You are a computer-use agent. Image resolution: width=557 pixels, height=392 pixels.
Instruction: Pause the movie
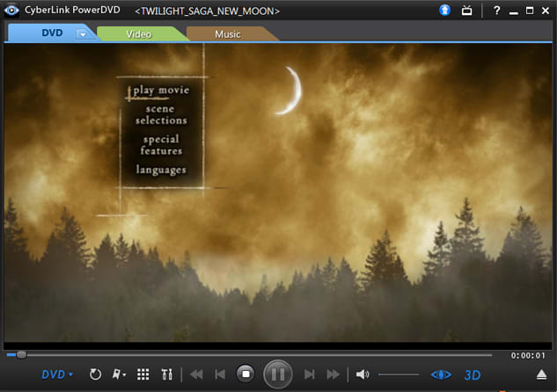(278, 374)
